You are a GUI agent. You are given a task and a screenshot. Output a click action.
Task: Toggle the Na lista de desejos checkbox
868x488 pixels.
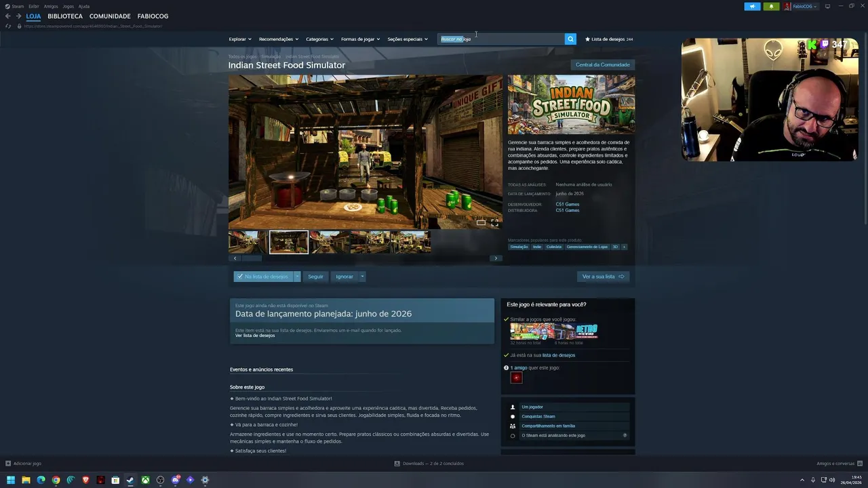(240, 277)
